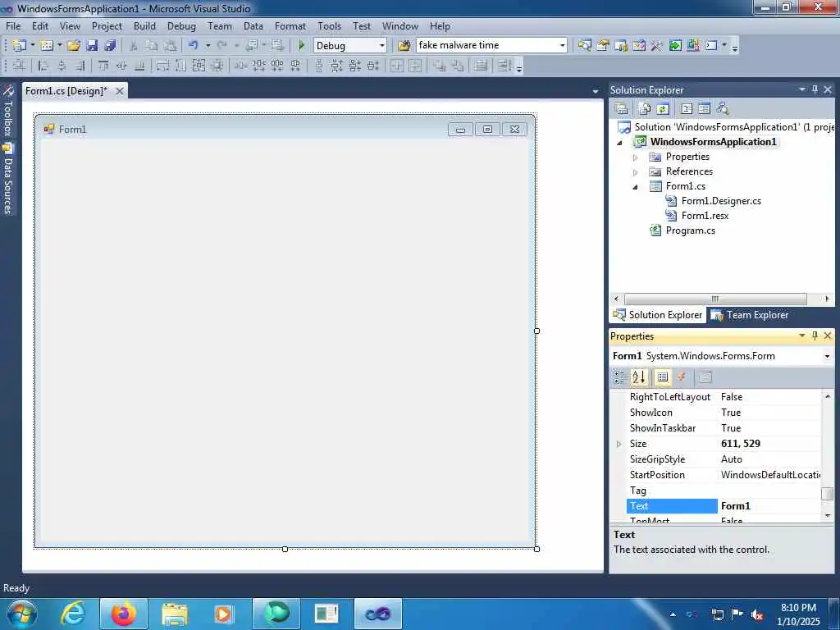The height and width of the screenshot is (630, 840).
Task: Click the Save All icon
Action: (x=111, y=46)
